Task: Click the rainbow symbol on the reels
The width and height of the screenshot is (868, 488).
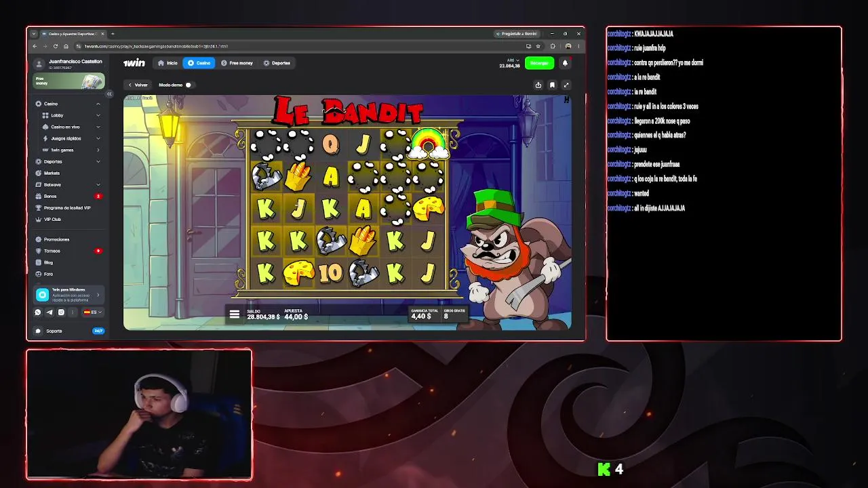Action: pos(429,144)
